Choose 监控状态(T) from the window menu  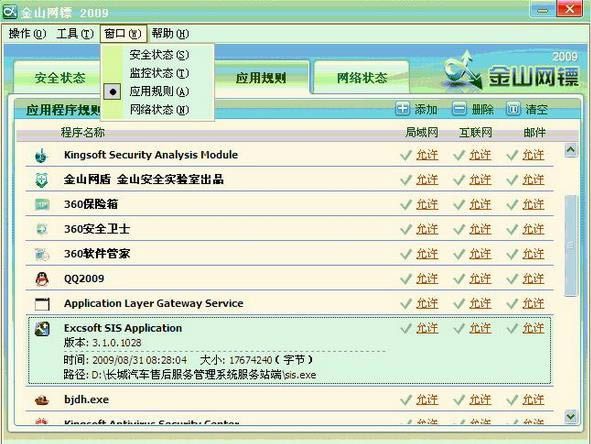[x=158, y=73]
